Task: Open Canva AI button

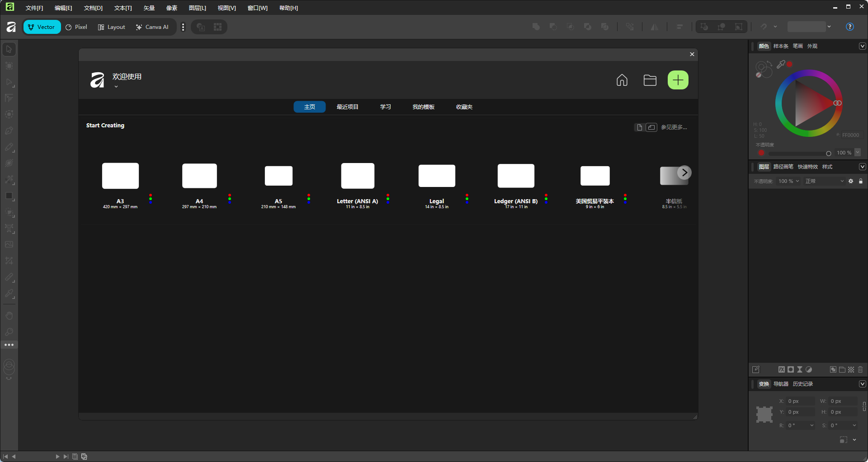Action: [152, 27]
